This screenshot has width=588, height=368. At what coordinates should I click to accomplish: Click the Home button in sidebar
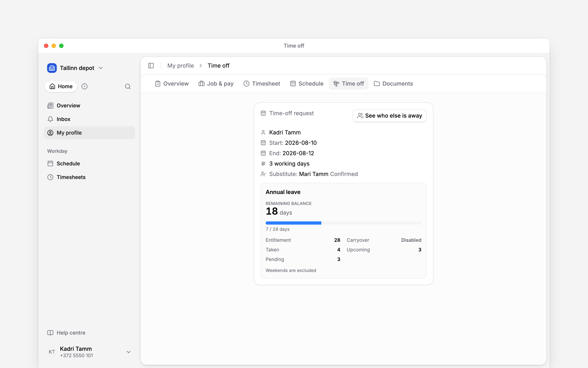tap(61, 86)
